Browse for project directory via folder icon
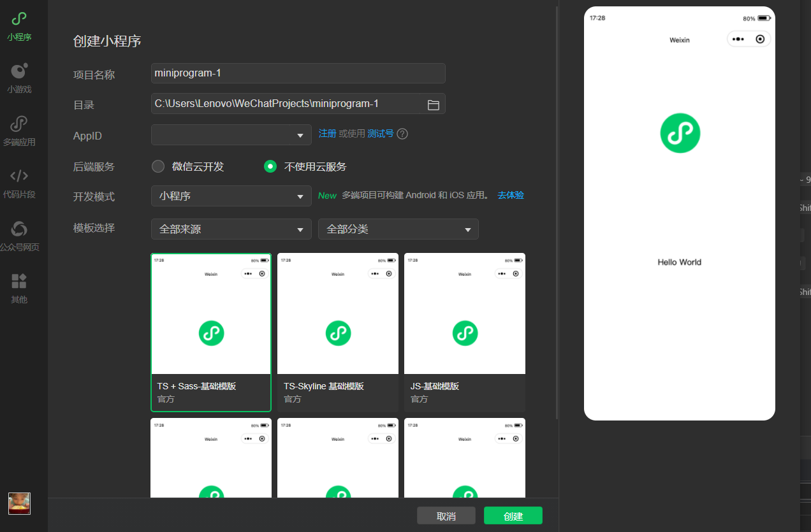This screenshot has height=532, width=811. pos(434,104)
